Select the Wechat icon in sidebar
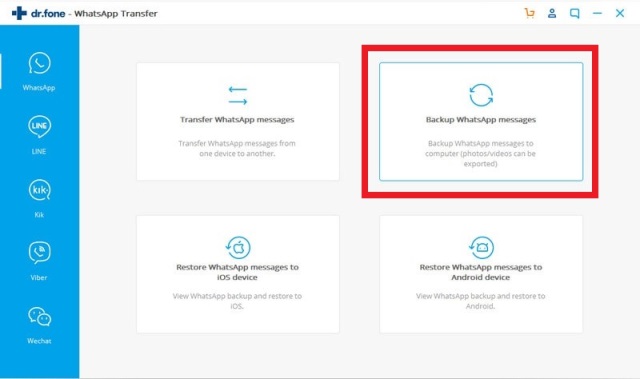 tap(40, 317)
